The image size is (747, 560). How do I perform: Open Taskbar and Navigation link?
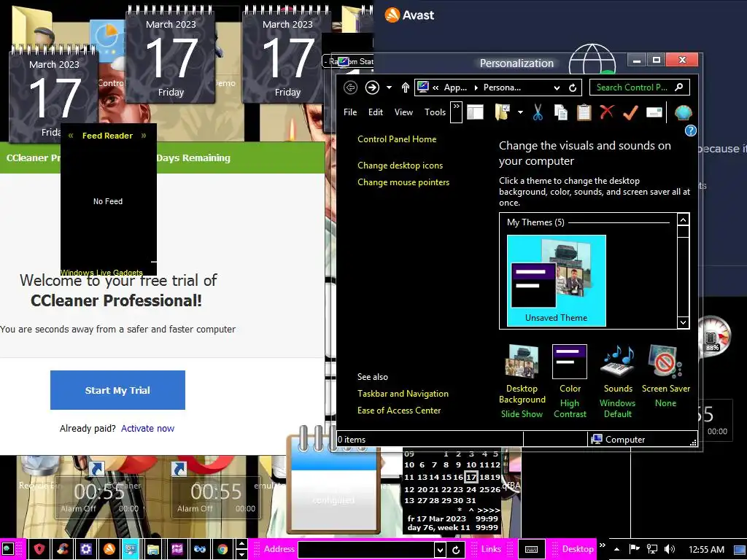(403, 393)
